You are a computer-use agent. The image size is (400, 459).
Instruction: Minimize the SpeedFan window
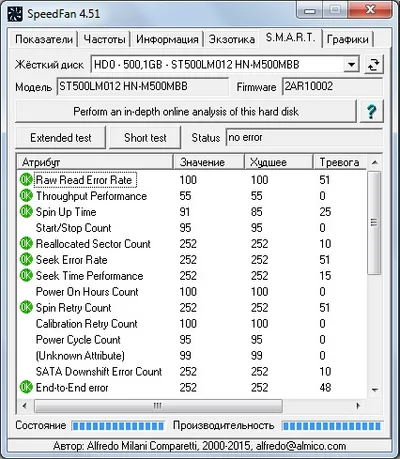[309, 11]
